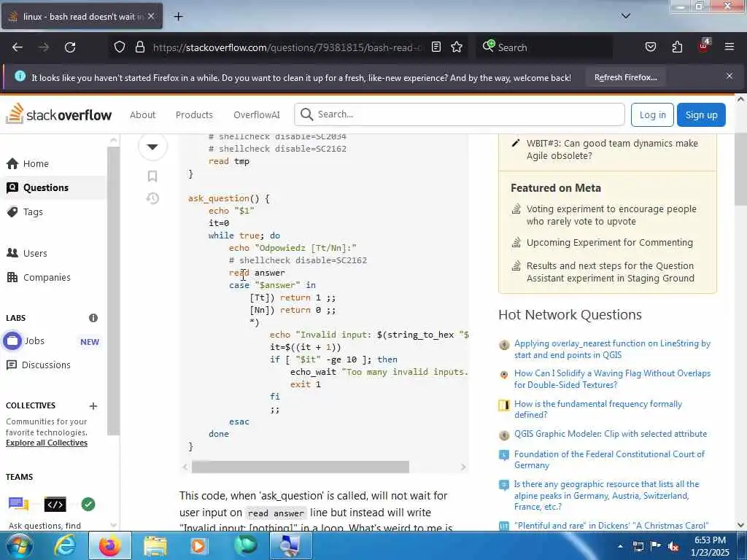
Task: Switch to Firefox in the taskbar
Action: click(109, 545)
